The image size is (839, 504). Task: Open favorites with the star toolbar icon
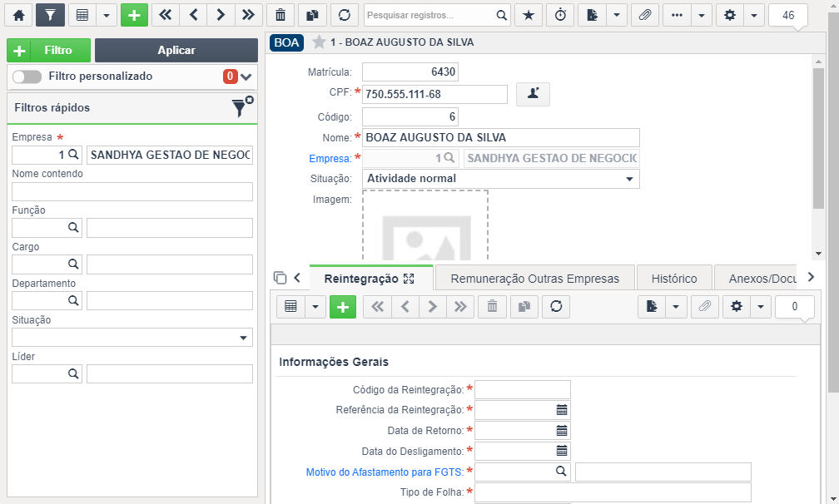click(x=529, y=15)
